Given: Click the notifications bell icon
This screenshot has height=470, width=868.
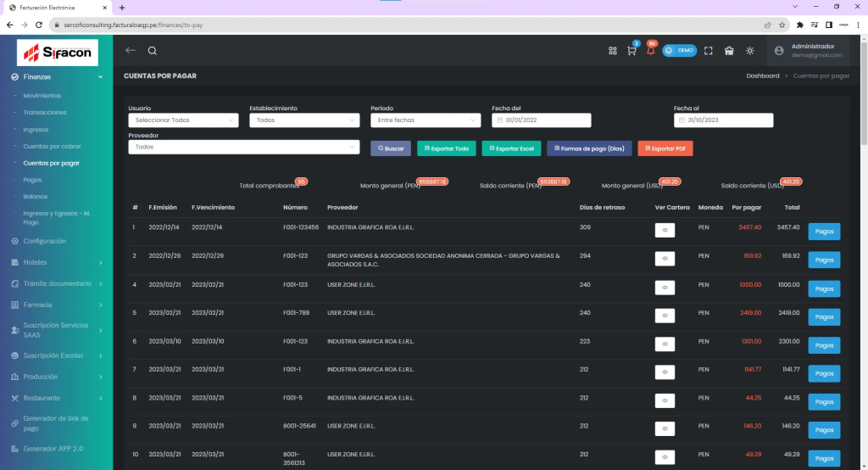Looking at the screenshot, I should (x=650, y=51).
